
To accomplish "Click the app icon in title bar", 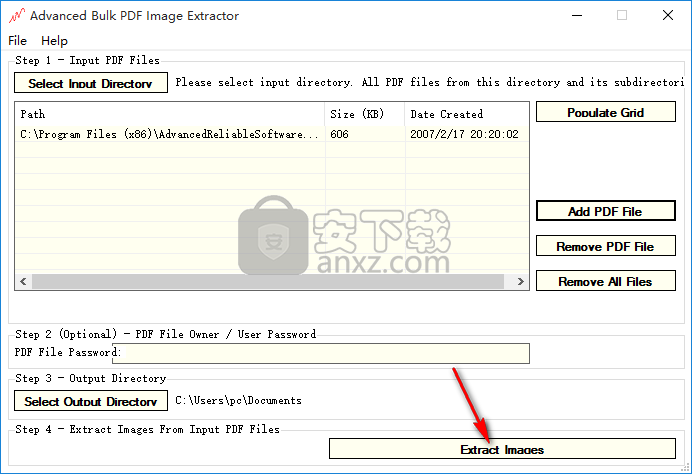I will (17, 16).
